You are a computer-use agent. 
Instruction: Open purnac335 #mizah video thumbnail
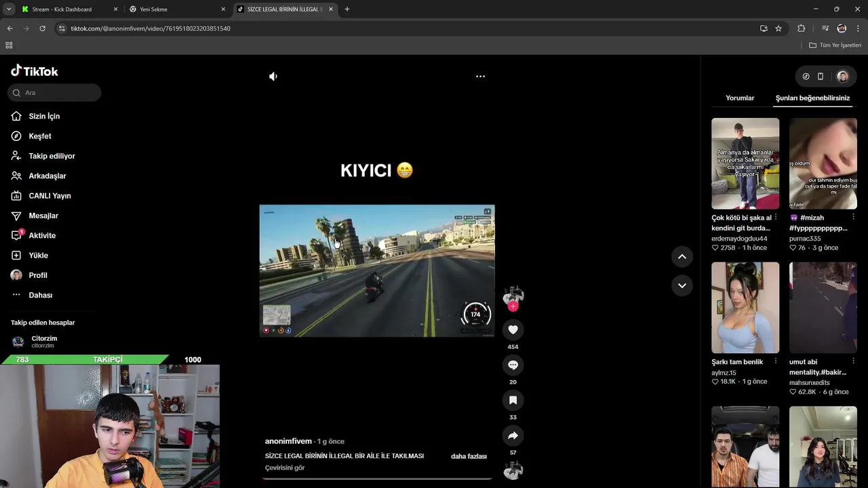[x=823, y=163]
